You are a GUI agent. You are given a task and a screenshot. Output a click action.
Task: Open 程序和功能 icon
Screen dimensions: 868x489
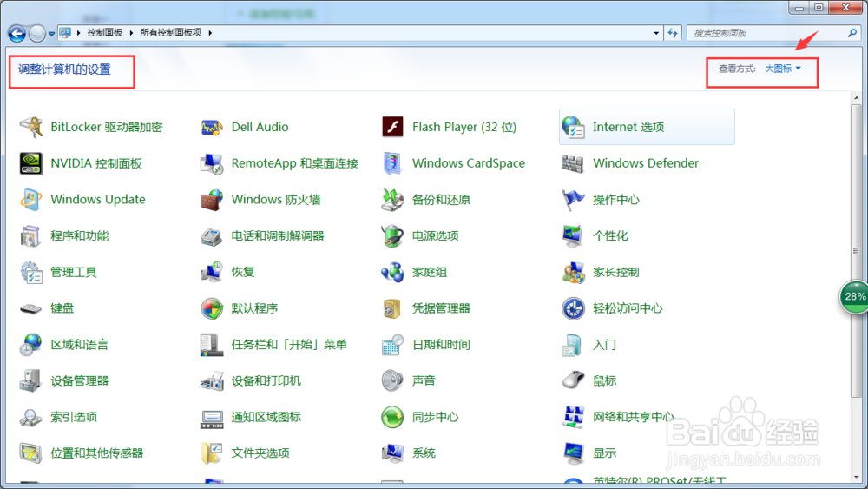[x=31, y=236]
